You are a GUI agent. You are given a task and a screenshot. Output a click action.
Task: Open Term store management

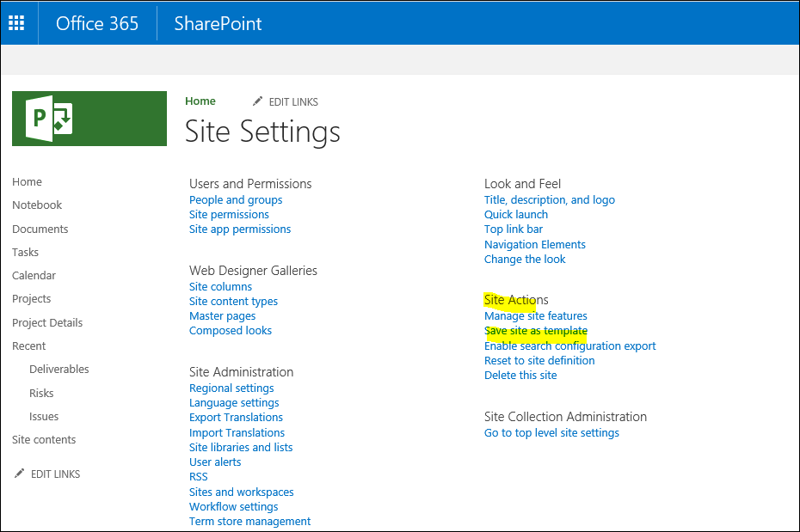pyautogui.click(x=249, y=522)
